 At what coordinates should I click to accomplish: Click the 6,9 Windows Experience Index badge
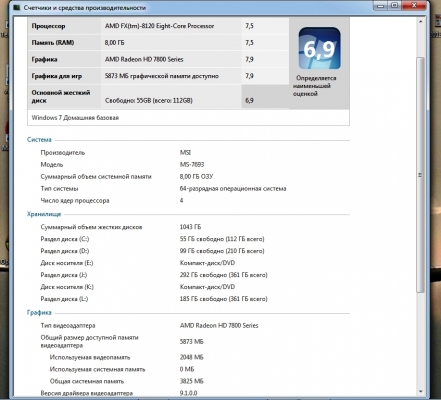(x=319, y=48)
